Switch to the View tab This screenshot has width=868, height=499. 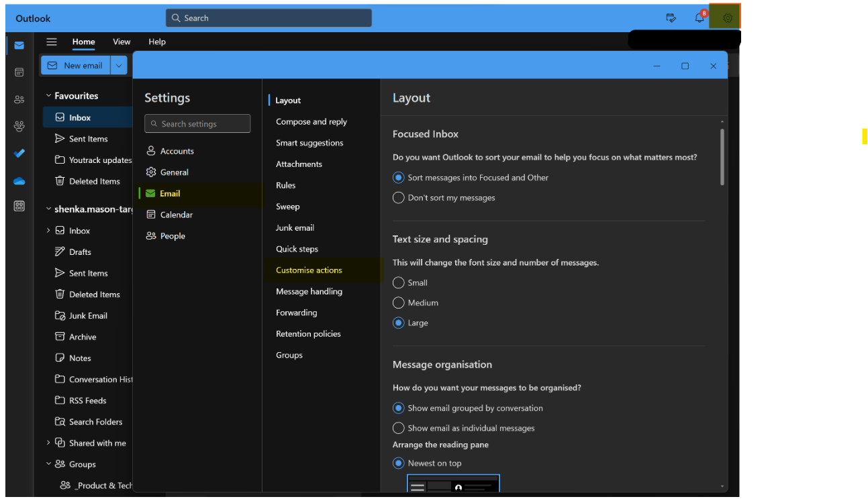(122, 42)
